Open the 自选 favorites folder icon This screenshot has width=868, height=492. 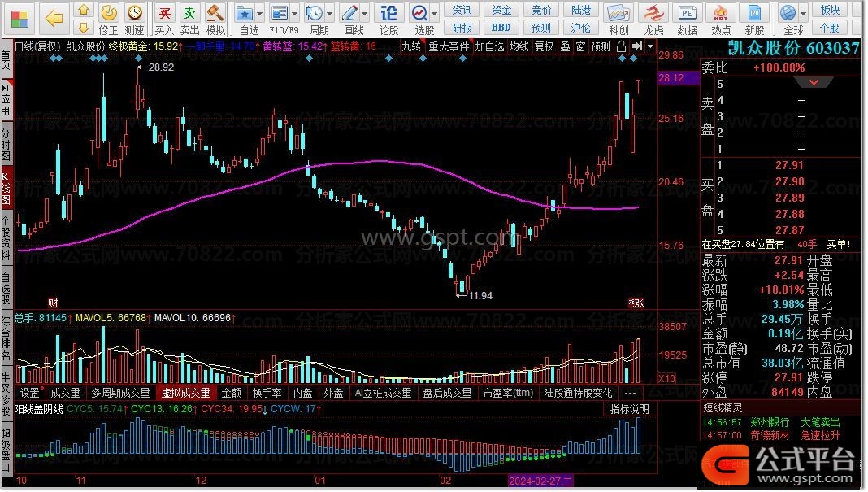click(245, 13)
